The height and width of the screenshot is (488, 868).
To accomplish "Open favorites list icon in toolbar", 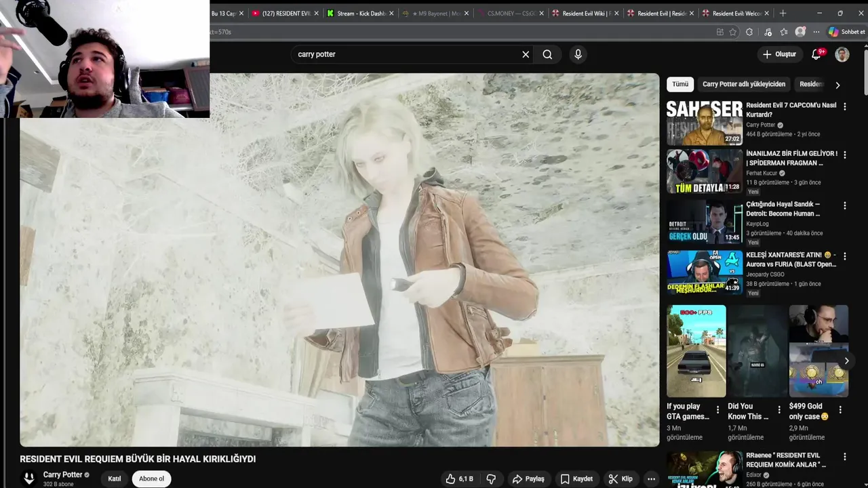I will [784, 32].
